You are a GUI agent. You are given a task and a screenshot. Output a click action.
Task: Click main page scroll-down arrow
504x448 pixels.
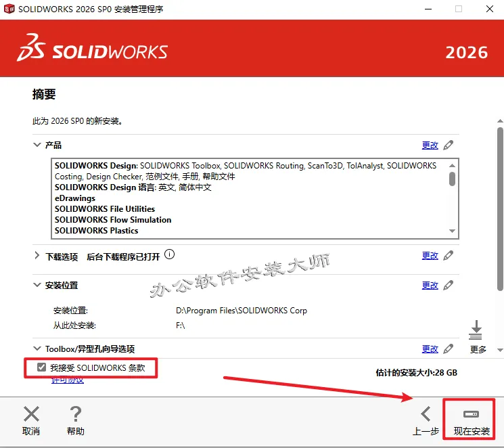[x=500, y=350]
